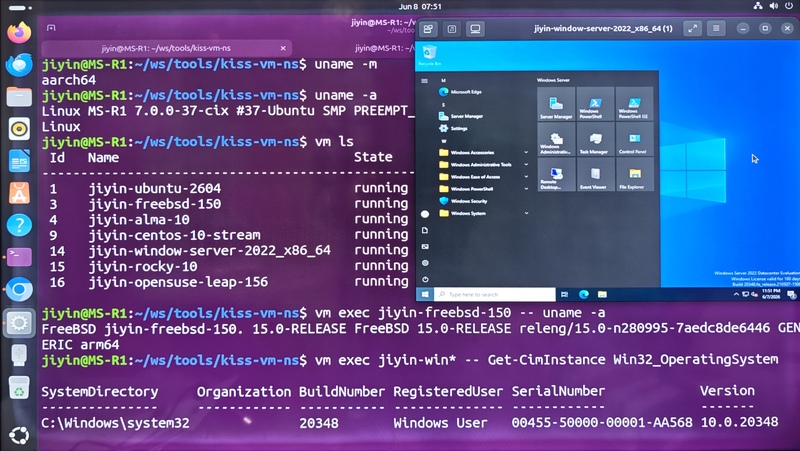Viewport: 800px width, 451px height.
Task: Open the VM viewer hamburger menu
Action: coord(716,29)
